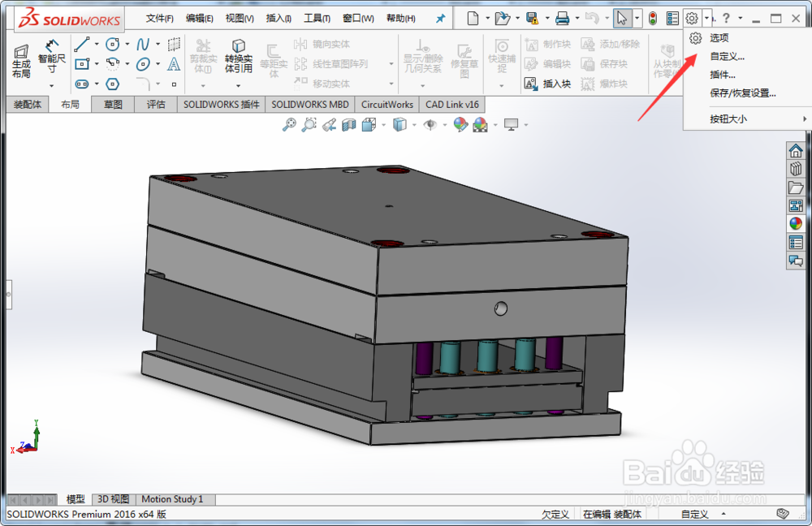This screenshot has height=526, width=812.
Task: Open the 插入(I) menu
Action: [x=279, y=19]
